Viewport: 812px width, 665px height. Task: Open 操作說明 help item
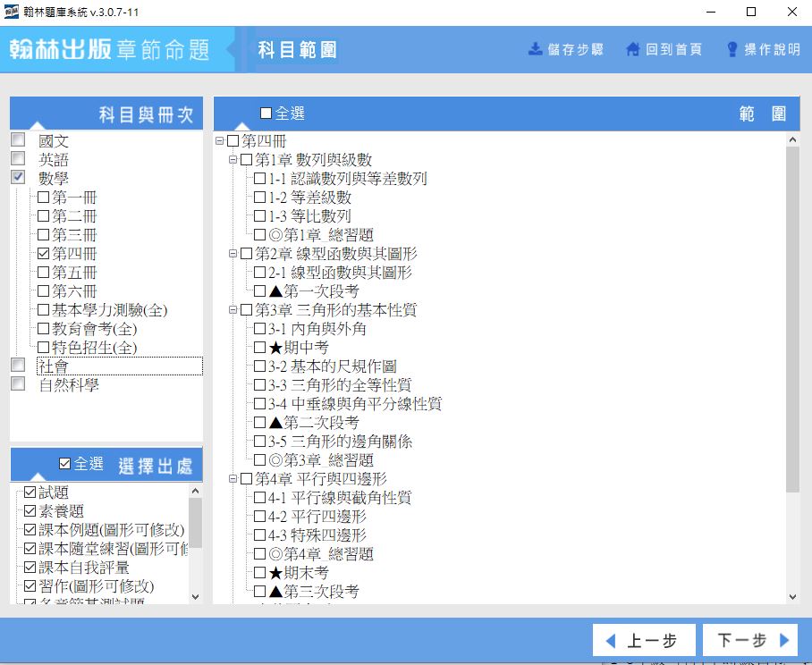coord(764,49)
